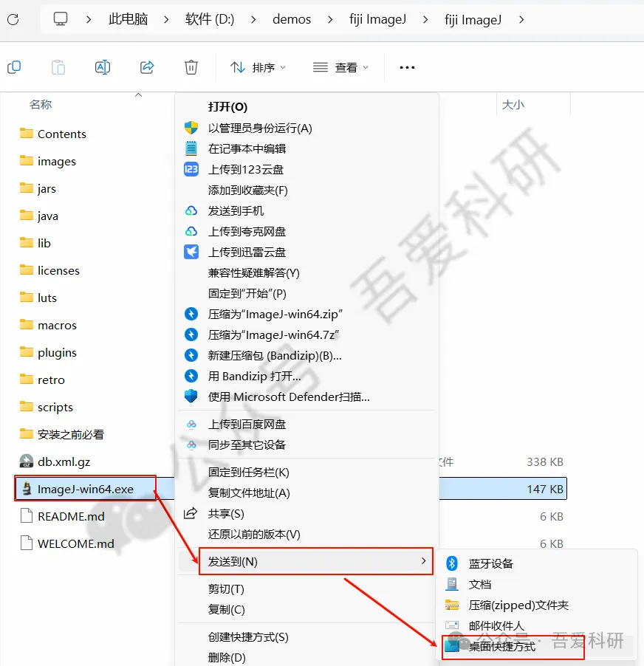The height and width of the screenshot is (666, 644).
Task: Click the 发送到手机 cloud icon
Action: [x=191, y=210]
